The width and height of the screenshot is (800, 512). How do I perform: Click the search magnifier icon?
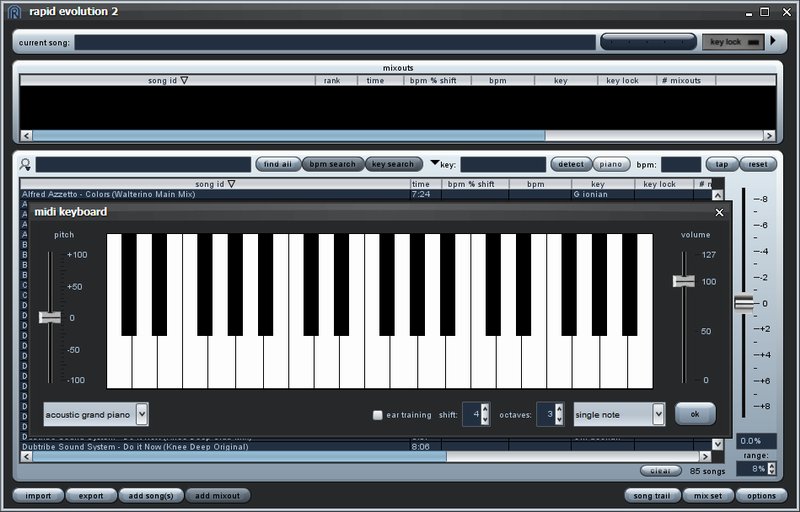pyautogui.click(x=26, y=165)
